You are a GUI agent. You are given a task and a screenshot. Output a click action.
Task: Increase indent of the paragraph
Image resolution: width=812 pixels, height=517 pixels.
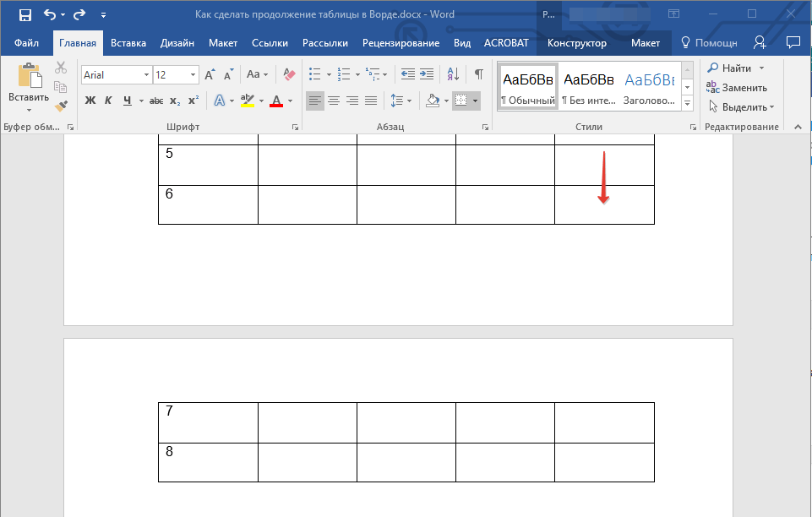(x=427, y=74)
